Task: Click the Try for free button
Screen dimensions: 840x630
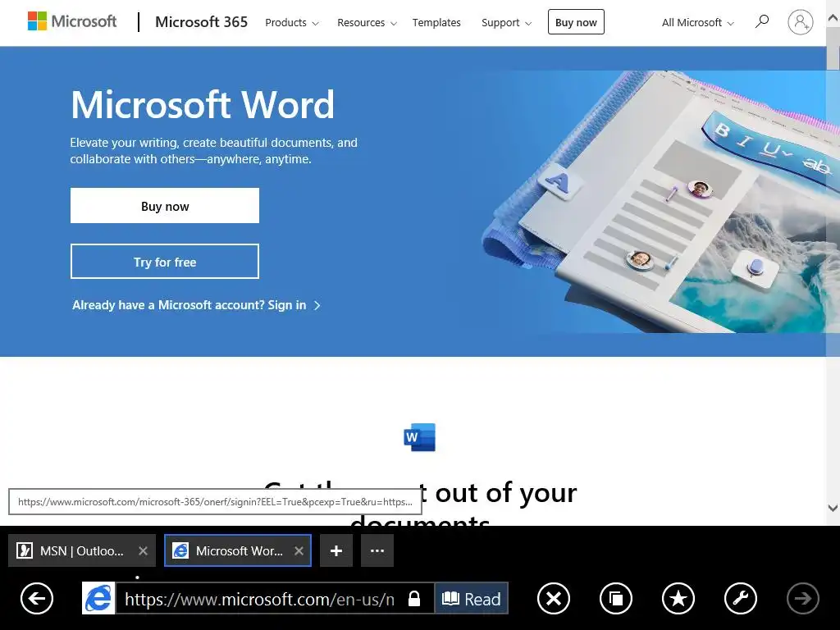Action: click(164, 262)
